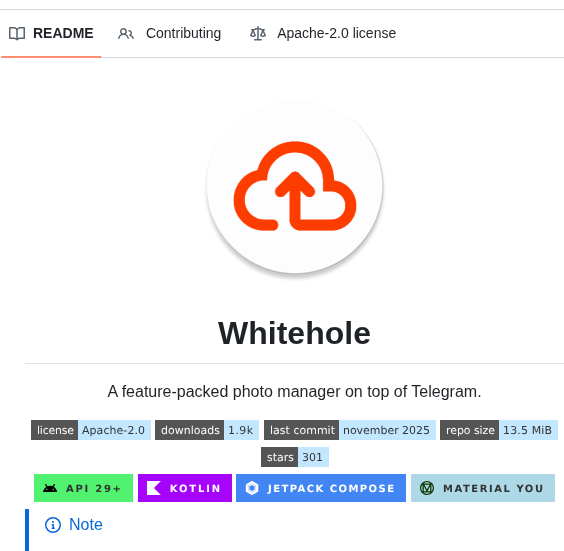Click the Material You badge
Screen dimensions: 564x551
(483, 488)
